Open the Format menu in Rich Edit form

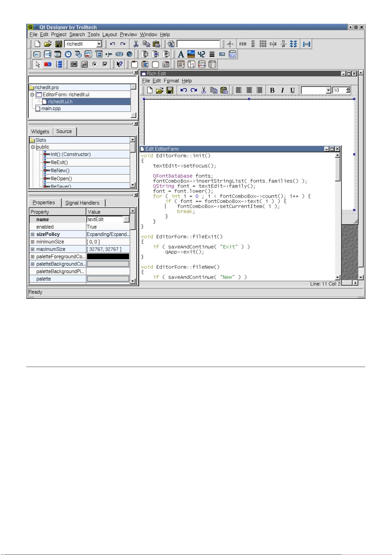171,81
